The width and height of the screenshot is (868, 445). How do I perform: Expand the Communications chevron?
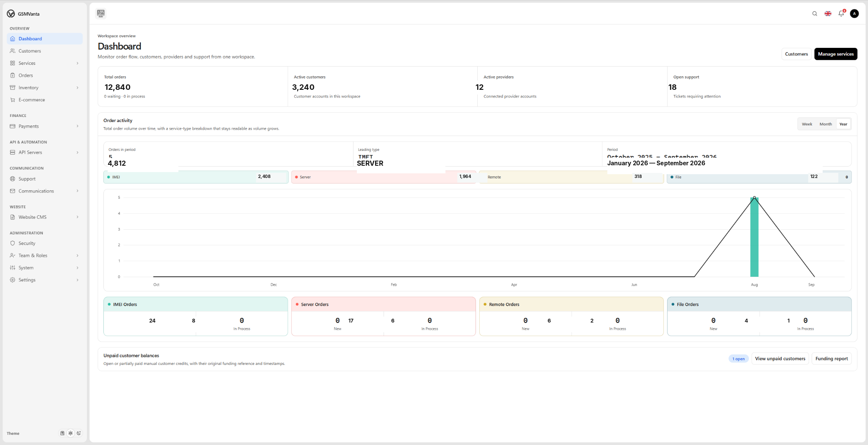tap(78, 191)
